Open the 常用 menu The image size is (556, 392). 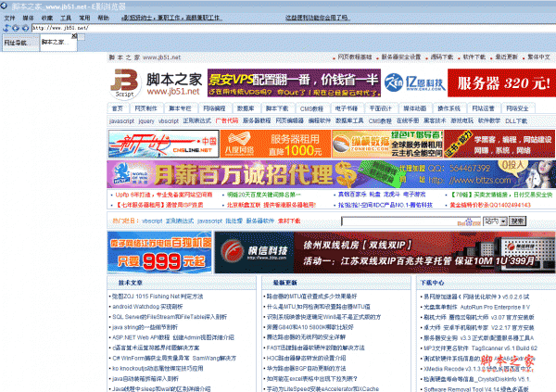pos(84,18)
